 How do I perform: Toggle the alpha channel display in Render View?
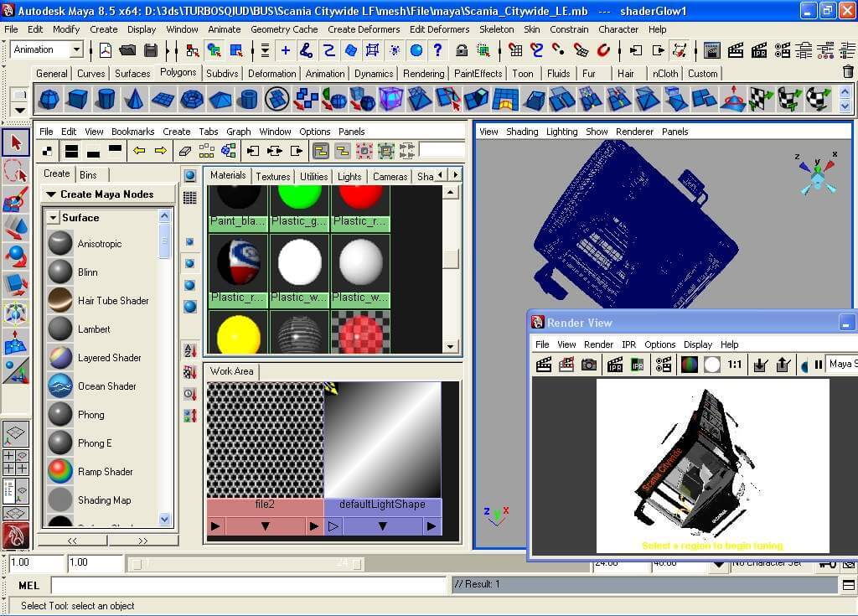click(712, 365)
